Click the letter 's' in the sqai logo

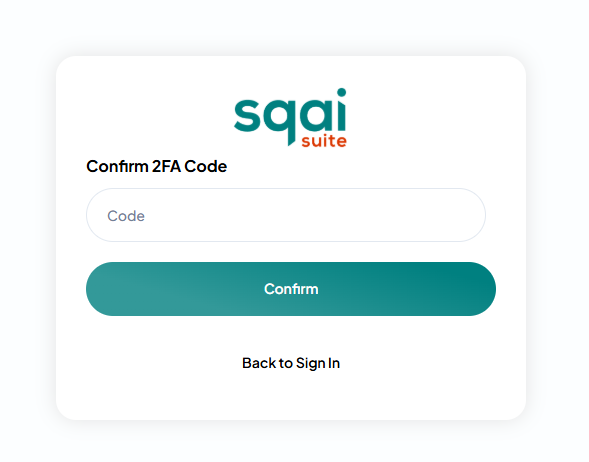click(247, 115)
